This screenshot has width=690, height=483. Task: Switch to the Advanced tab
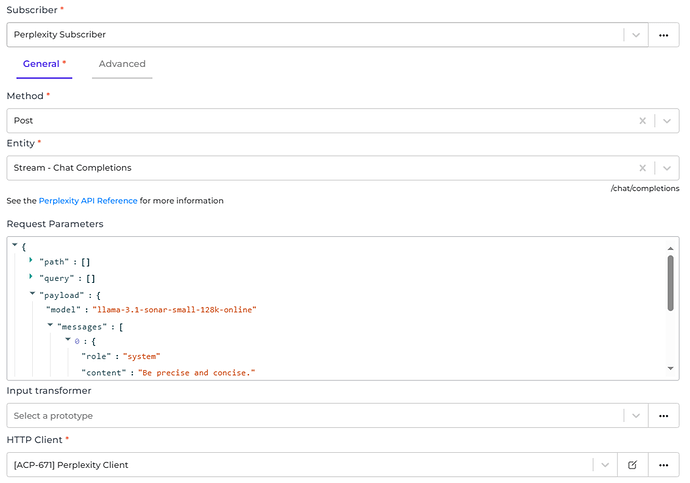(122, 64)
